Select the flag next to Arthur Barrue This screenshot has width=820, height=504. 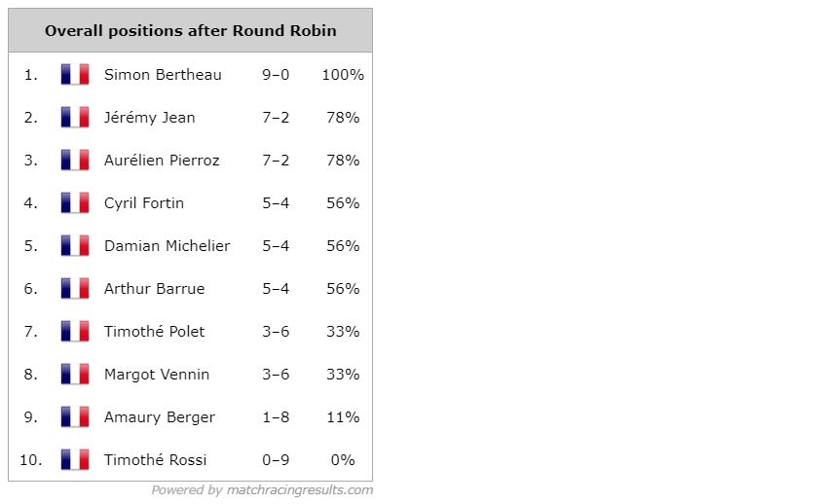coord(75,288)
